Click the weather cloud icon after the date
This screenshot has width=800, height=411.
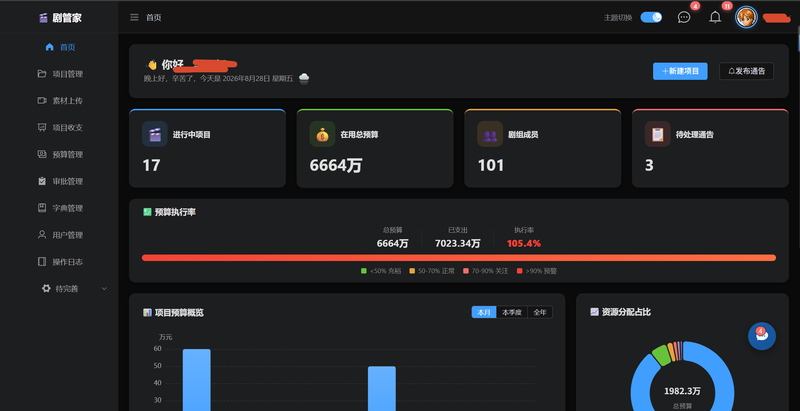(x=304, y=79)
